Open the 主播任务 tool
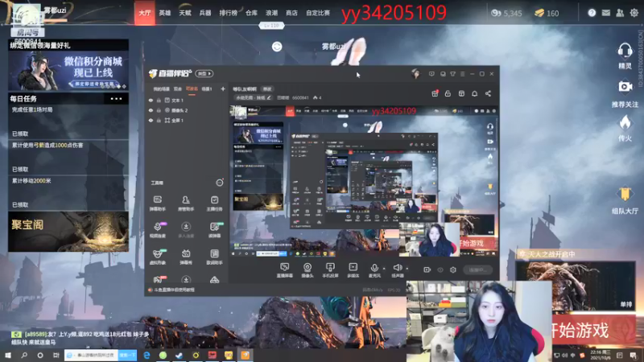This screenshot has height=362, width=644. point(214,204)
